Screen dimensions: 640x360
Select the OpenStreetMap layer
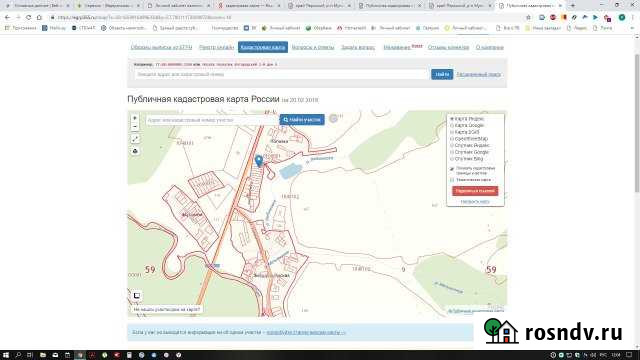[x=469, y=139]
